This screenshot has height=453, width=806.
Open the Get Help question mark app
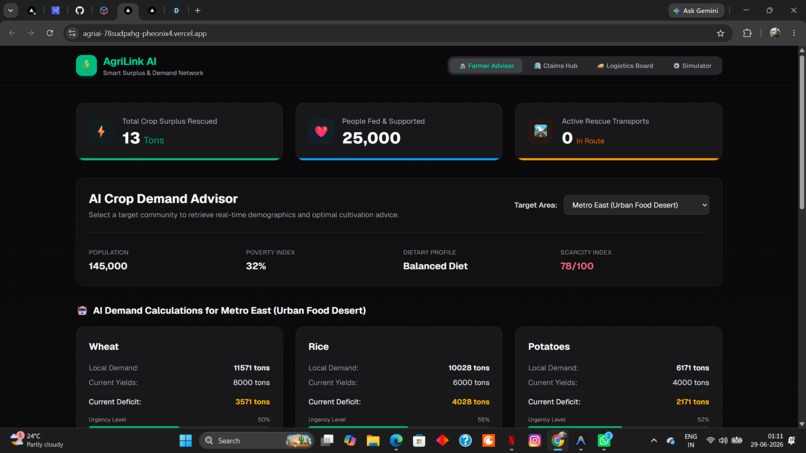pos(466,441)
